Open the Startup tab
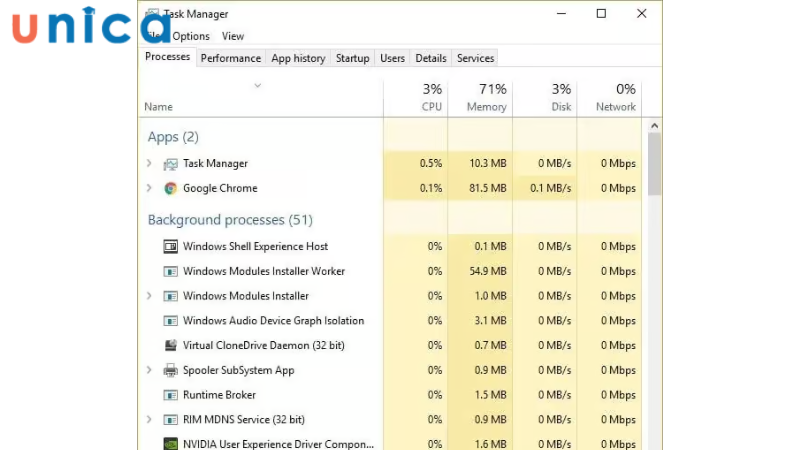Screen dimensions: 800x450 point(352,58)
